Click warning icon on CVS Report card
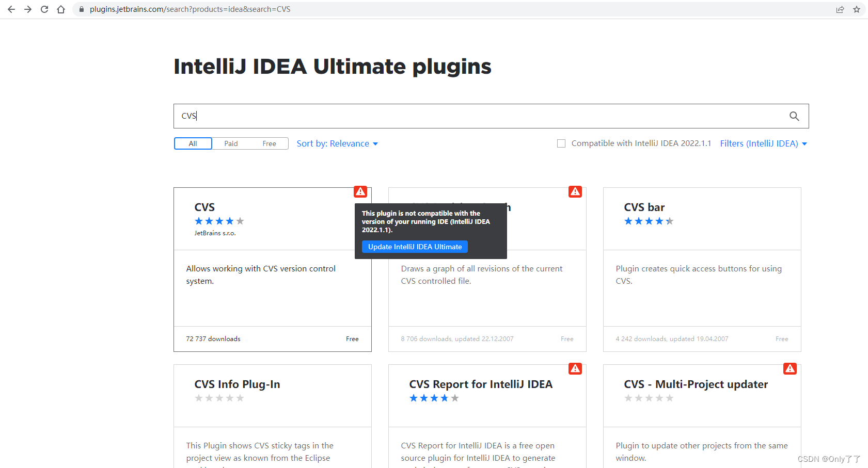Image resolution: width=868 pixels, height=468 pixels. point(575,368)
